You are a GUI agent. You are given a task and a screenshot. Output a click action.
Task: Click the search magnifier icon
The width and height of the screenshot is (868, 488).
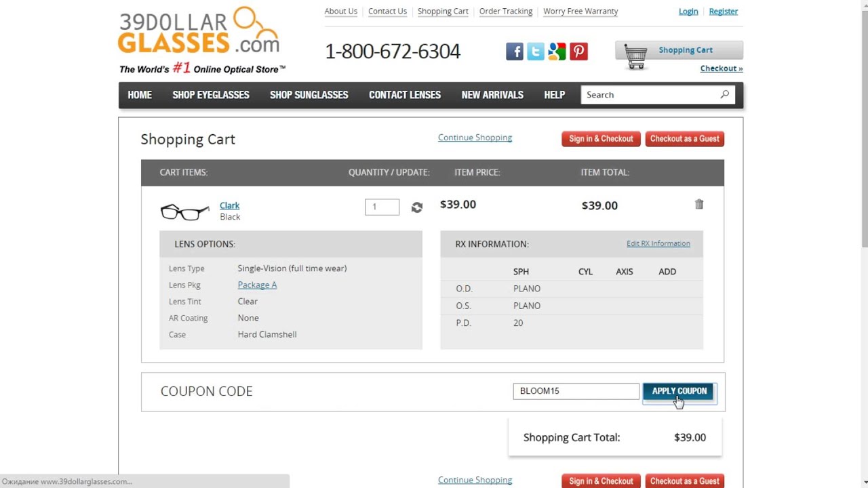pyautogui.click(x=725, y=95)
